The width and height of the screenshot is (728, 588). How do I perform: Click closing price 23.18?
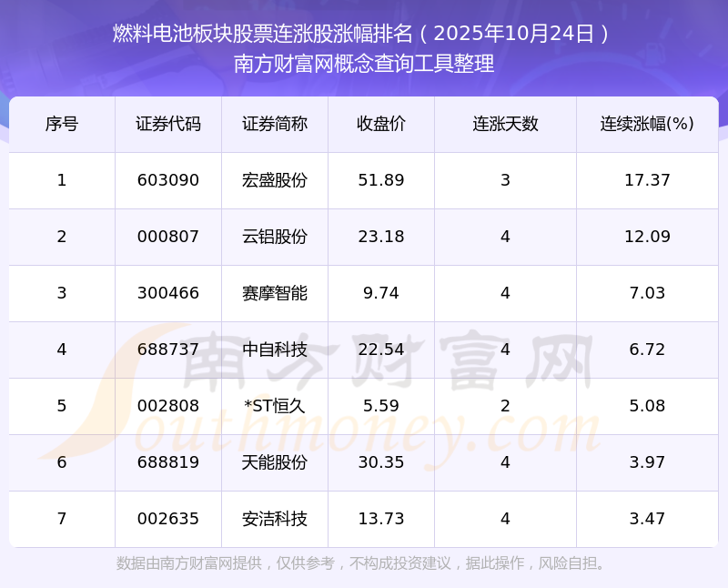click(x=380, y=237)
